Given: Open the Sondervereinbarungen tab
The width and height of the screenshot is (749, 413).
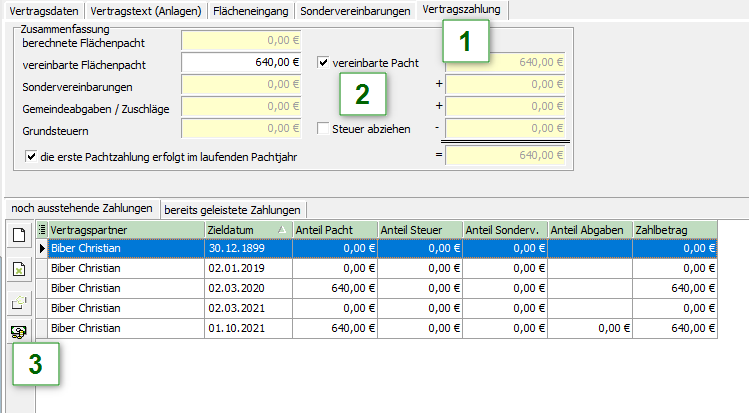Looking at the screenshot, I should tap(355, 11).
